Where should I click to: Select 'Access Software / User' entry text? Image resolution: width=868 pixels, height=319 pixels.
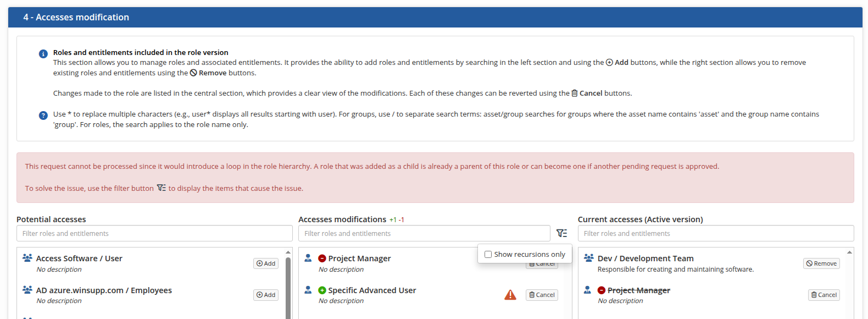point(79,258)
